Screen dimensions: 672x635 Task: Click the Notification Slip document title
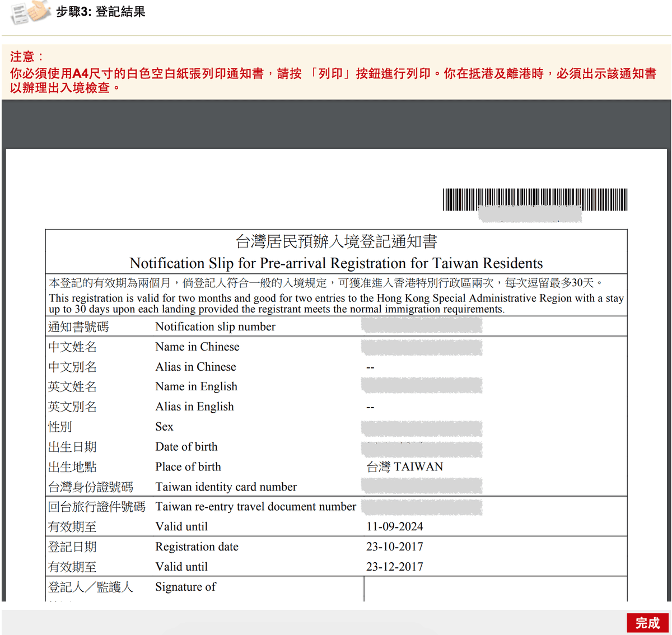pos(335,263)
